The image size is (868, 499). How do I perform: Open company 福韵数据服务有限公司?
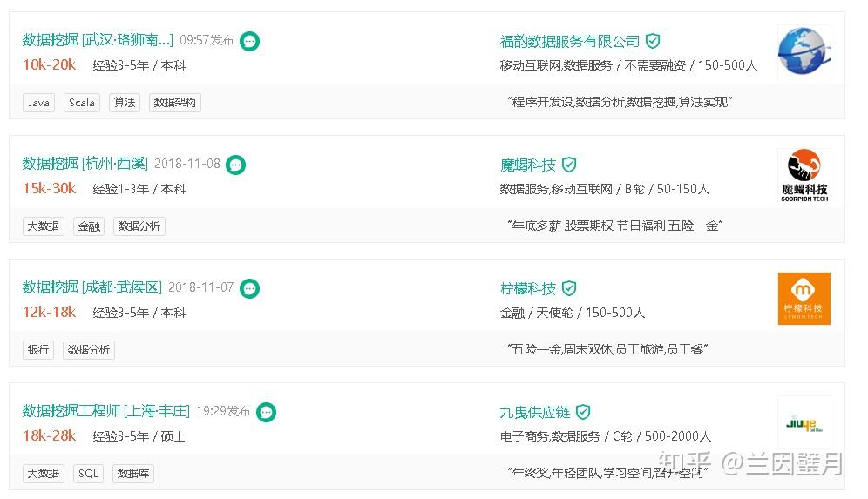tap(570, 42)
